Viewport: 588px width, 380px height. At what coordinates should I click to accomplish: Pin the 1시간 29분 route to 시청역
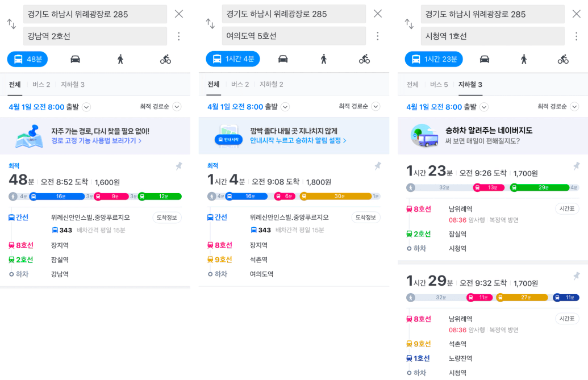(x=577, y=276)
